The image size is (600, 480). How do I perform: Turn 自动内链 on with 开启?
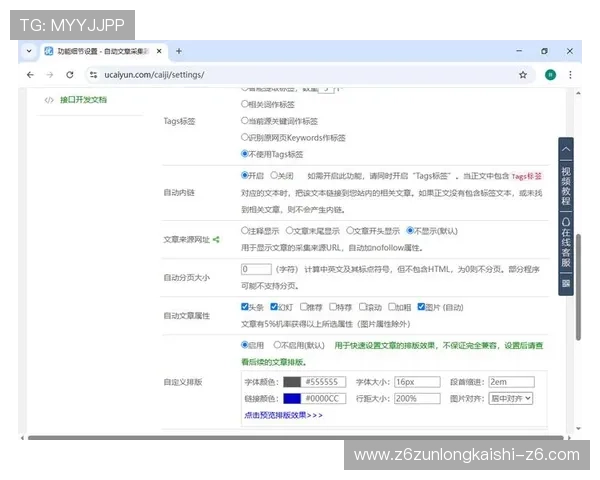[245, 175]
